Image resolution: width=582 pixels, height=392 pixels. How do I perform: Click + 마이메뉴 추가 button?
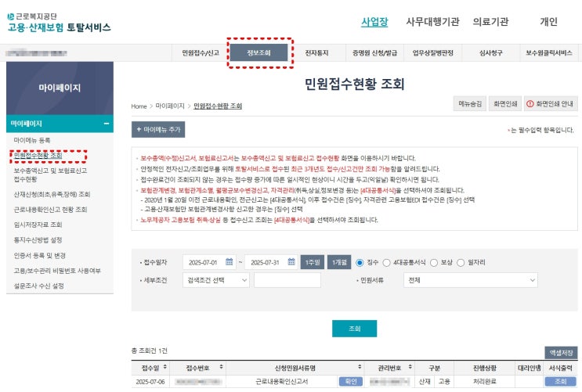[158, 129]
